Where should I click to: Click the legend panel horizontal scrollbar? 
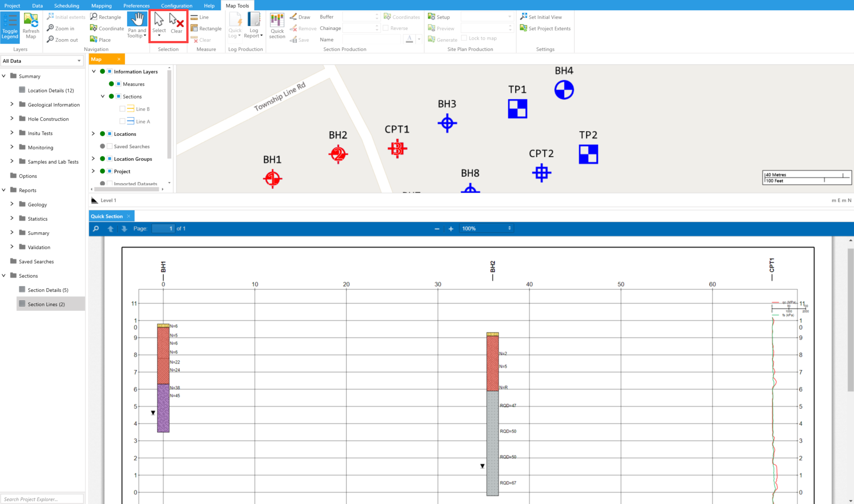pyautogui.click(x=127, y=189)
